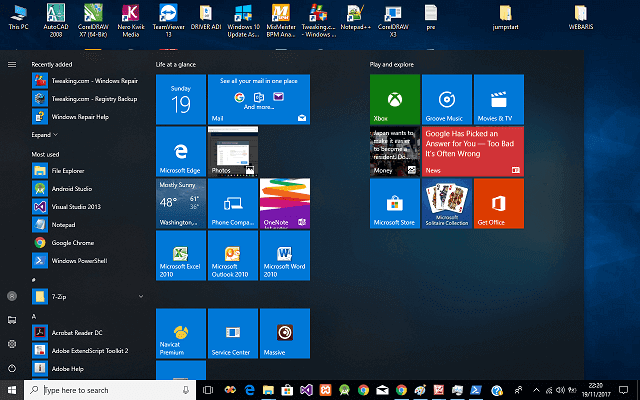Open the Navicat Premium tile
Viewport: 640px width, 400px height.
181,333
